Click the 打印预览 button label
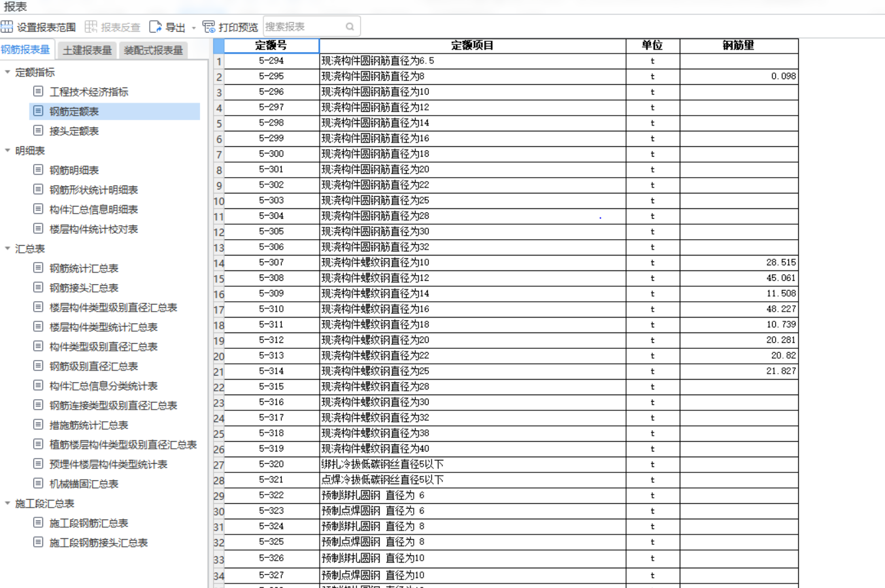885x588 pixels. tap(239, 27)
